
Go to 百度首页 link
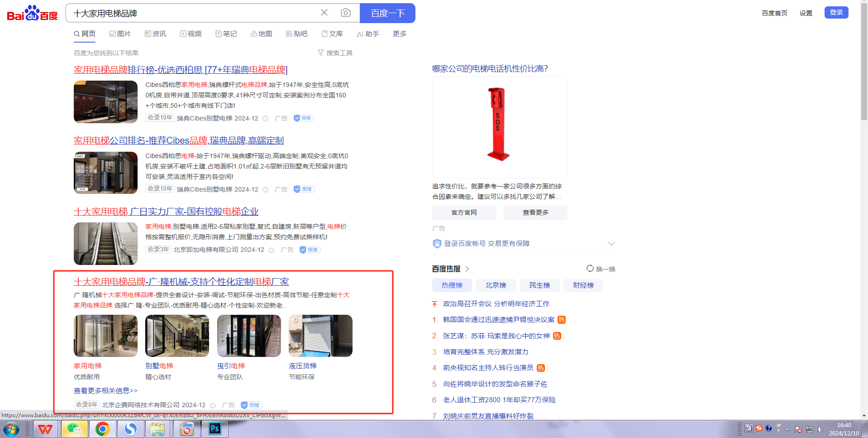coord(774,13)
